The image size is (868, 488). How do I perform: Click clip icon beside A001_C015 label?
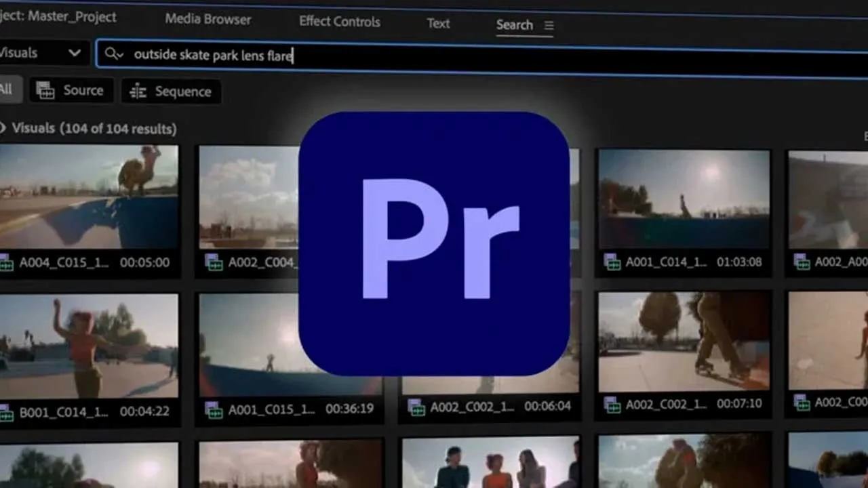pyautogui.click(x=214, y=410)
